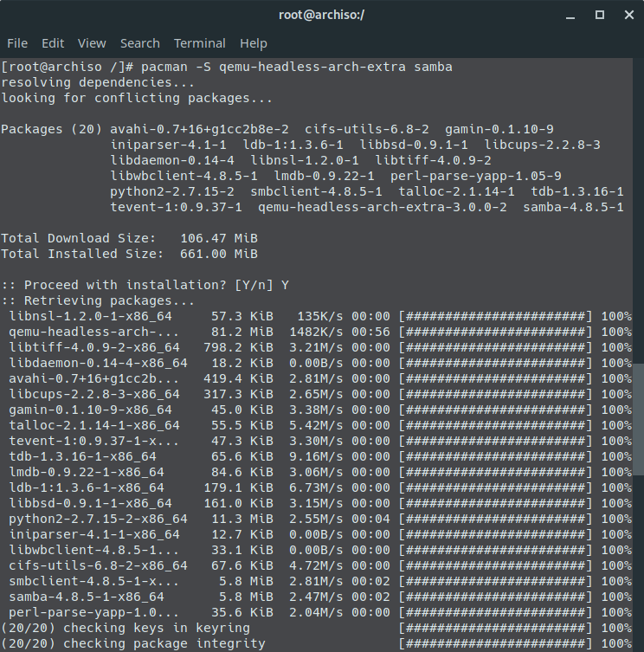Open the Help menu
Viewport: 644px width, 652px height.
(x=254, y=43)
